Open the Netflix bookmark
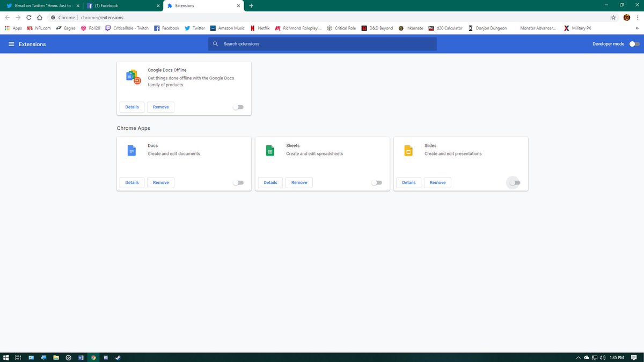 point(260,28)
